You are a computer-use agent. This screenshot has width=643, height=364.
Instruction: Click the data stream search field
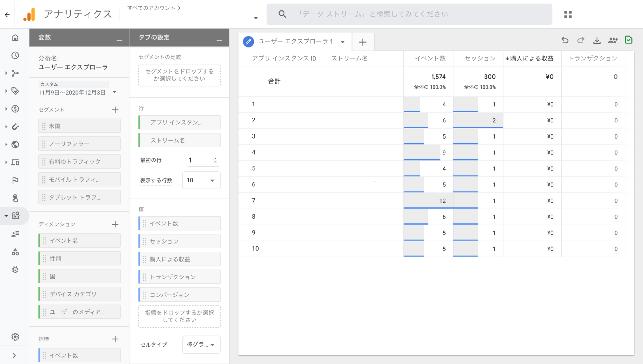(409, 14)
